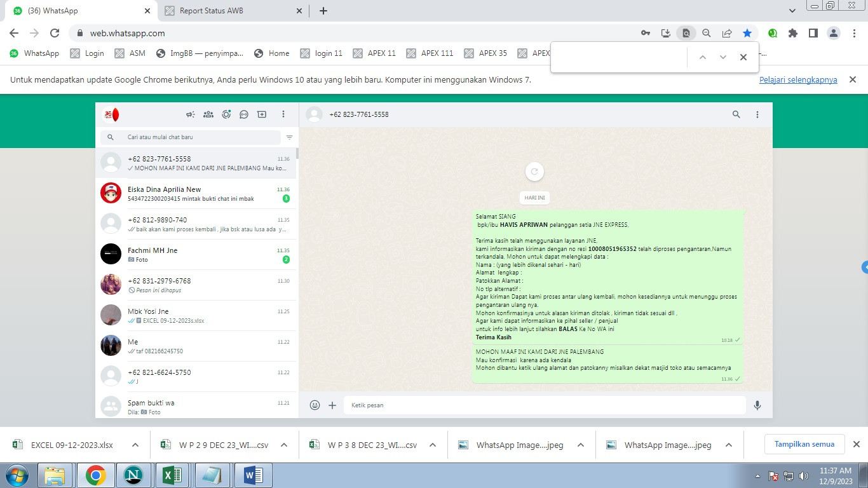Click the web.whatsapp.com address bar

pyautogui.click(x=356, y=33)
